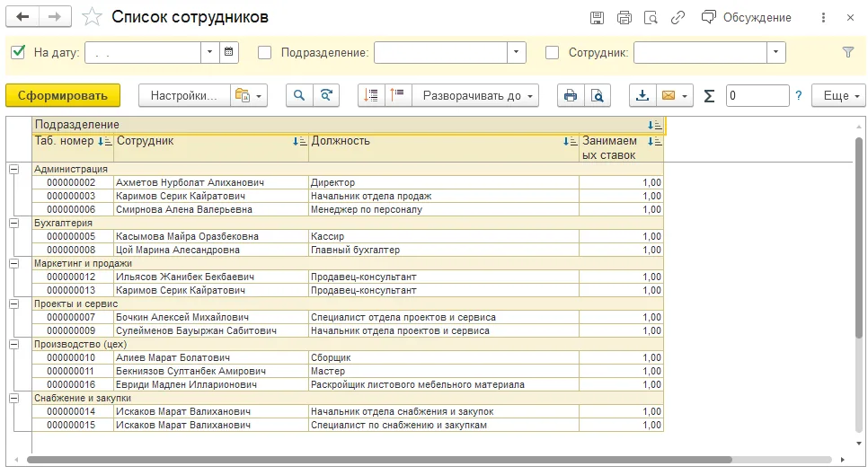Select cell Ильясов Жанибек Бекбаевич
Viewport: 868px width, 475px height.
pyautogui.click(x=211, y=277)
